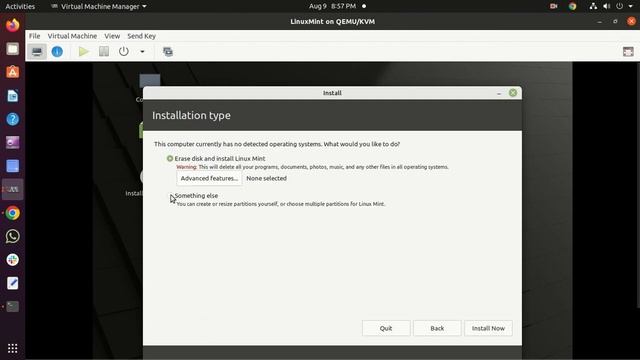Click the Quit button
The width and height of the screenshot is (640, 360).
coord(386,328)
